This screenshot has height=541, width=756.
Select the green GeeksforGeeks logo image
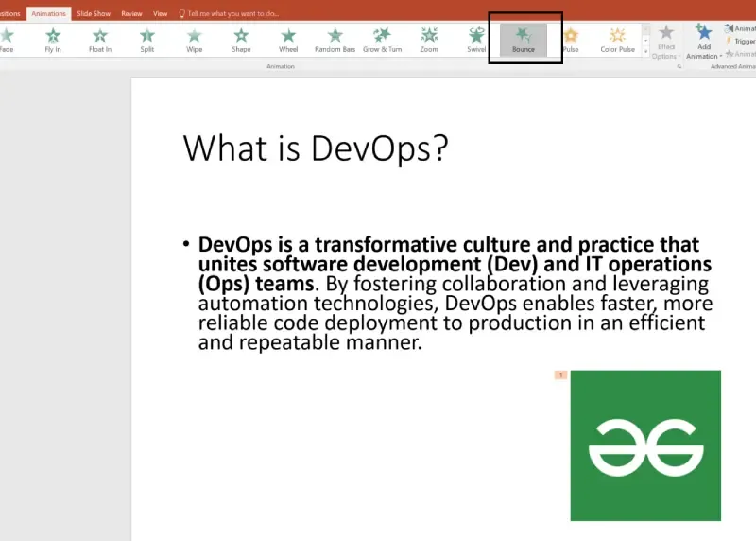[x=645, y=445]
